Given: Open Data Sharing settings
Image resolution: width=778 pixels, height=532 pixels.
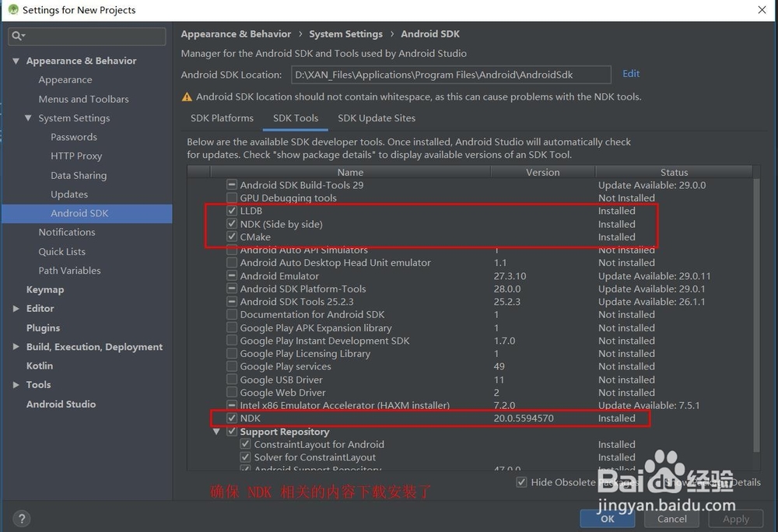Looking at the screenshot, I should coord(79,176).
